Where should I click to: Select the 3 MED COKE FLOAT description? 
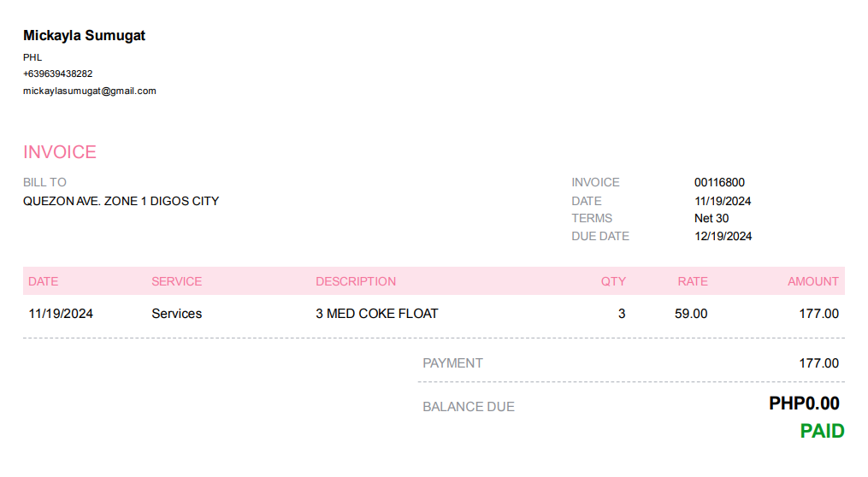[377, 314]
